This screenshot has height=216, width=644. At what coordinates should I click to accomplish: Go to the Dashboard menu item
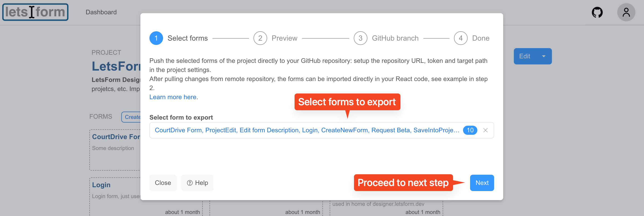pos(101,12)
